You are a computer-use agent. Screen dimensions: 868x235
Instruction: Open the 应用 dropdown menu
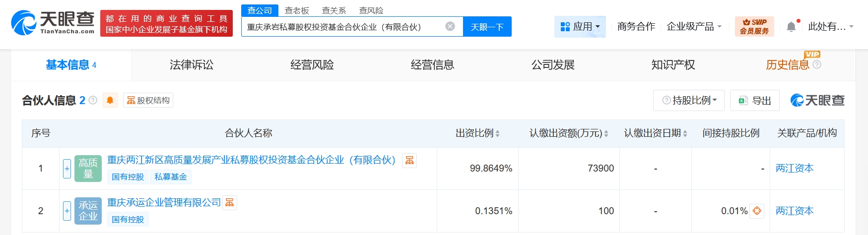tap(580, 27)
